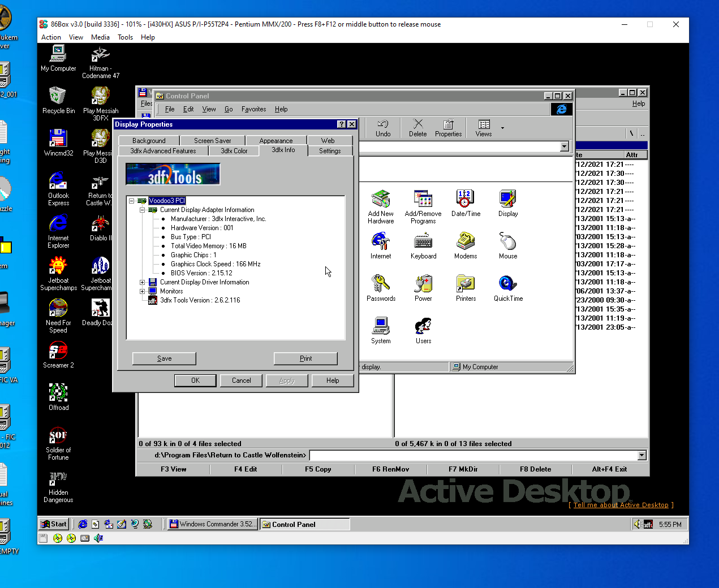Viewport: 719px width, 588px height.
Task: Open Favorites menu in Control Panel
Action: (253, 109)
